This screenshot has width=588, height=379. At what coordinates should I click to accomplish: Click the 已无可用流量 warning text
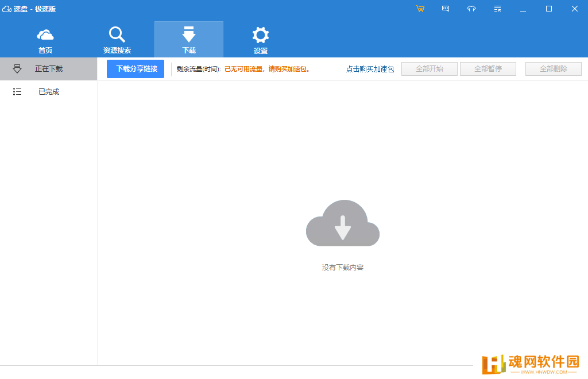point(267,69)
